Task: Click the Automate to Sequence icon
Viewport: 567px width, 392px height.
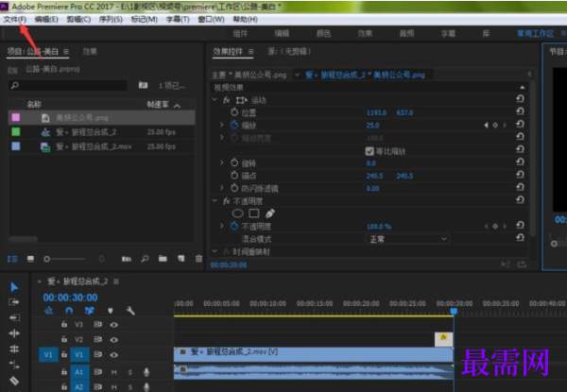Action: point(127,259)
